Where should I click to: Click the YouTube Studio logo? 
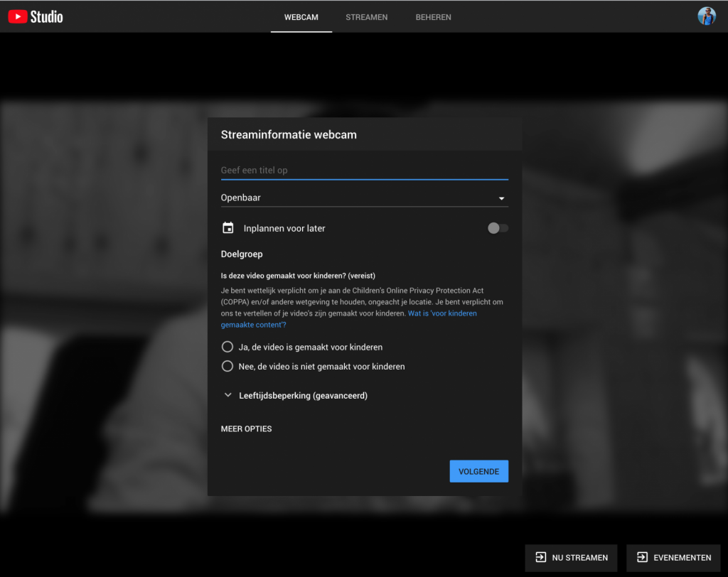click(x=36, y=17)
